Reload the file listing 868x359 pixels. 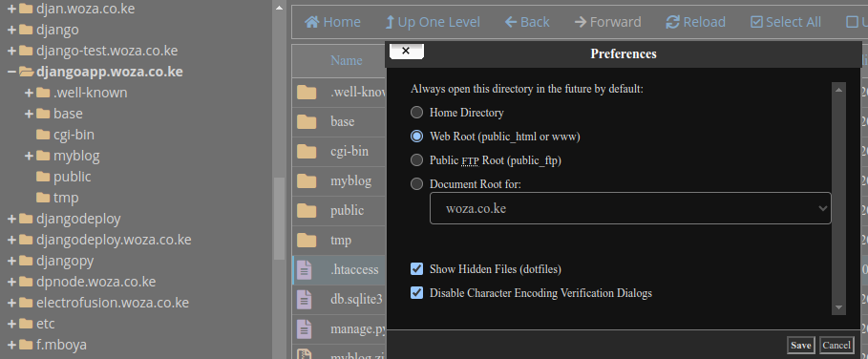(x=696, y=22)
